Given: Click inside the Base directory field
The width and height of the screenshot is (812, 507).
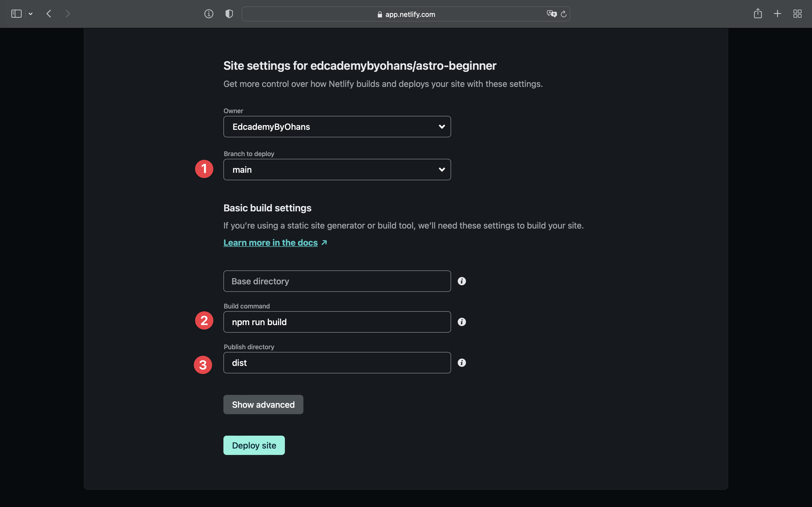Looking at the screenshot, I should pyautogui.click(x=336, y=281).
